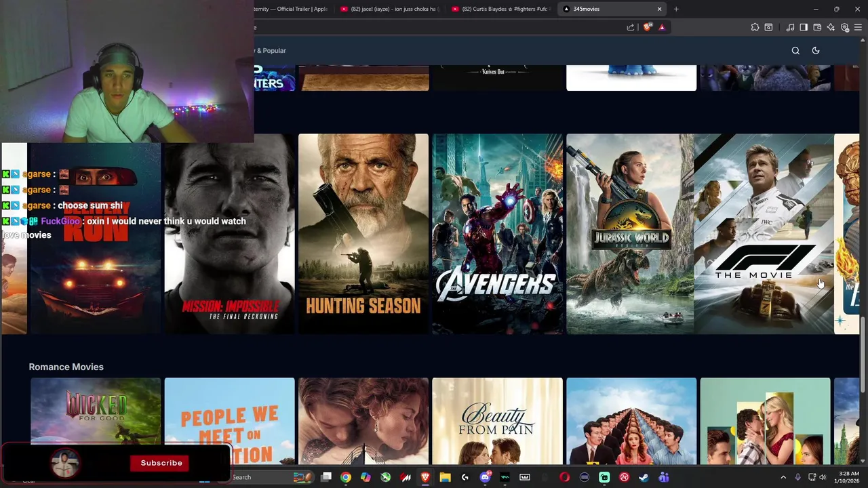The height and width of the screenshot is (488, 868).
Task: Open Copilot from the taskbar
Action: [366, 477]
